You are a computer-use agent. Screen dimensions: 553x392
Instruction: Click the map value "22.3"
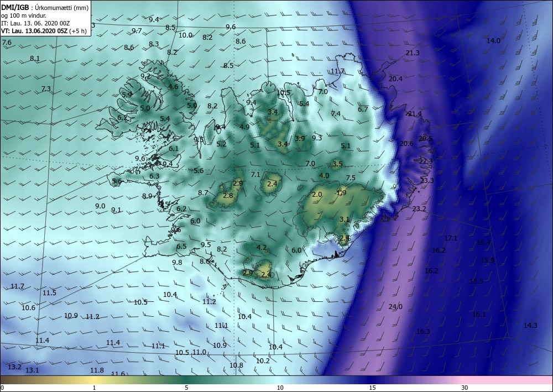(x=426, y=161)
